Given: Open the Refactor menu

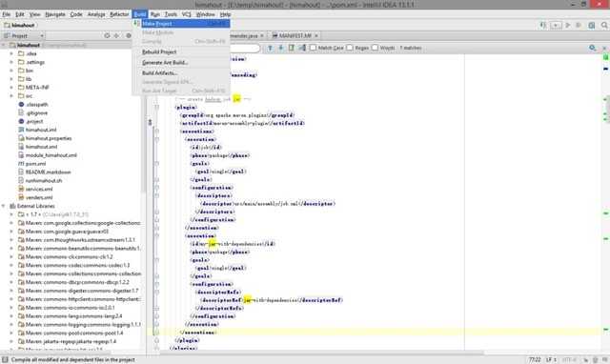Looking at the screenshot, I should coord(119,14).
